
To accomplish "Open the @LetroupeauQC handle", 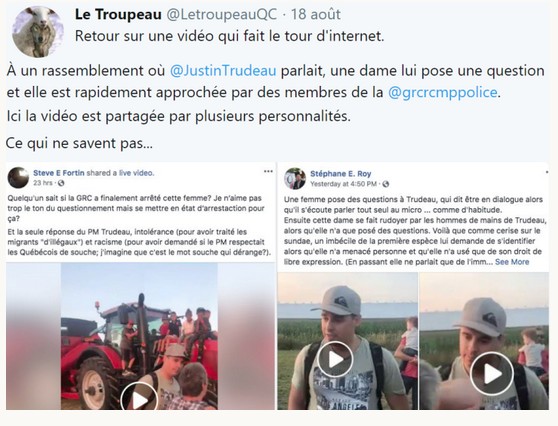I will click(222, 15).
